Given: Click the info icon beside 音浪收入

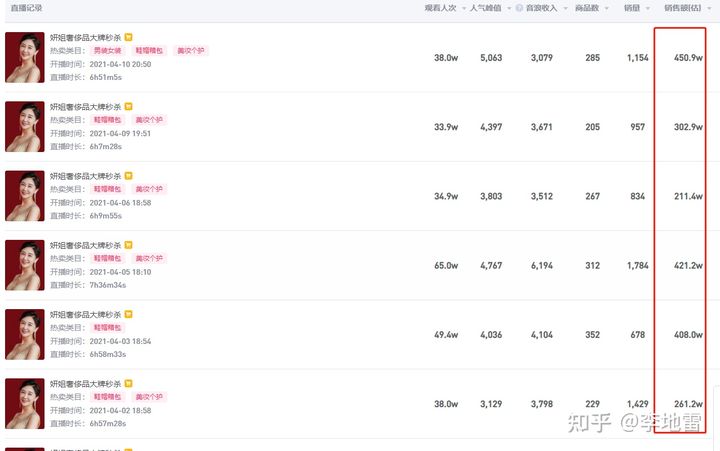Looking at the screenshot, I should [x=518, y=8].
